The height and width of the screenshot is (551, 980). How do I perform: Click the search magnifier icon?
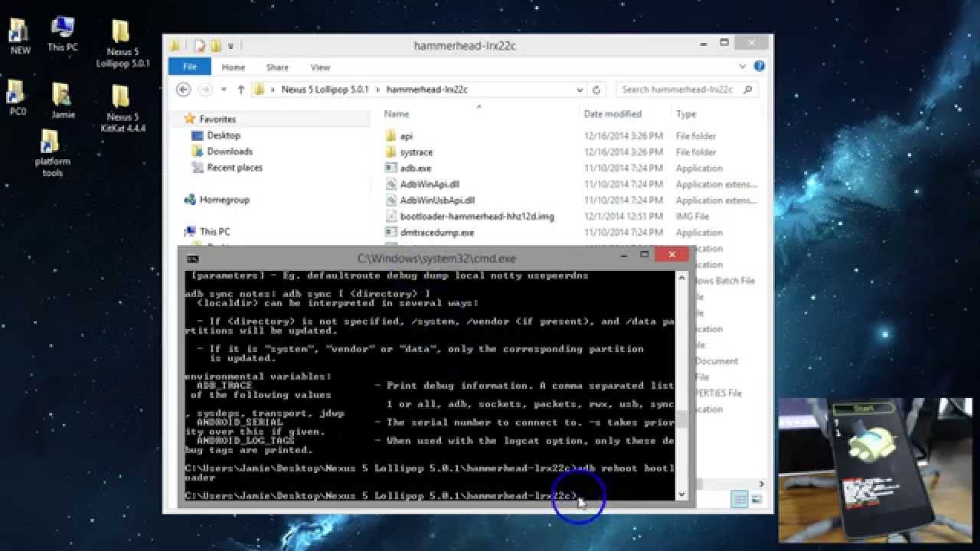tap(748, 90)
